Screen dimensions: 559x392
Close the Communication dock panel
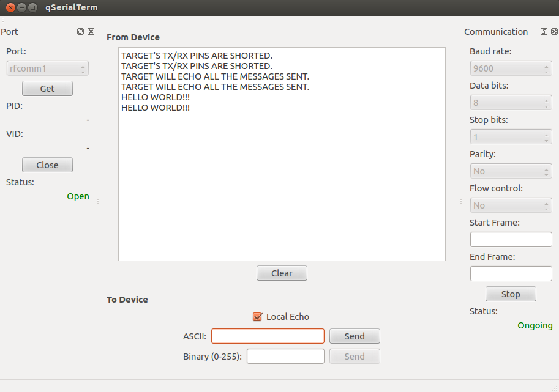[x=554, y=32]
